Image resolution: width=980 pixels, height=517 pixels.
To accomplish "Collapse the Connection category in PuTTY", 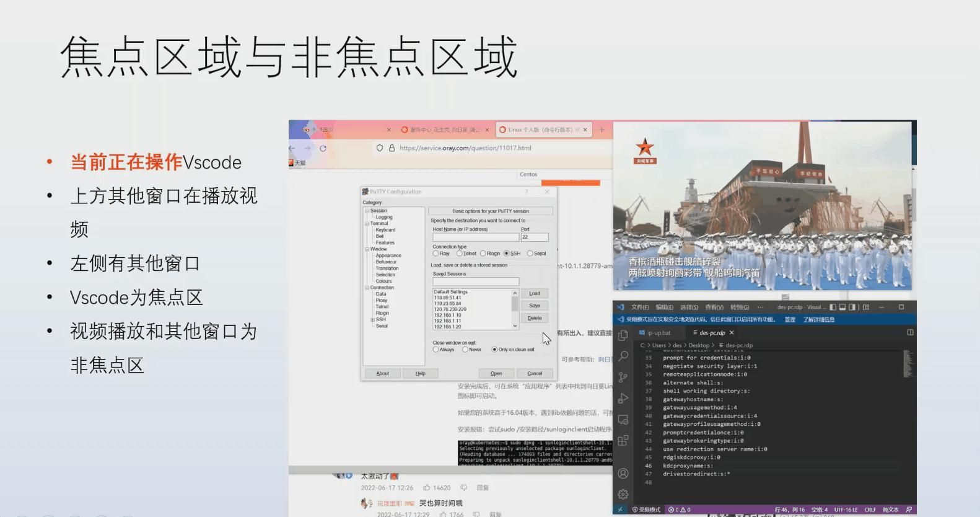I will coord(367,288).
